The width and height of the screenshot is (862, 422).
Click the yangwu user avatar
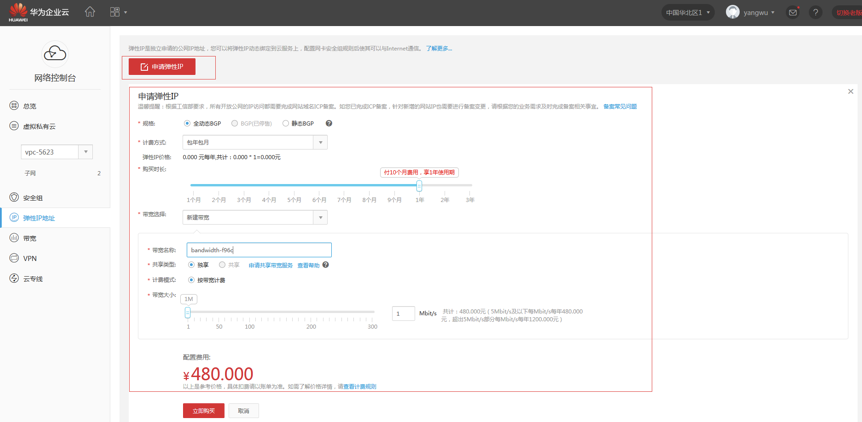(x=733, y=13)
